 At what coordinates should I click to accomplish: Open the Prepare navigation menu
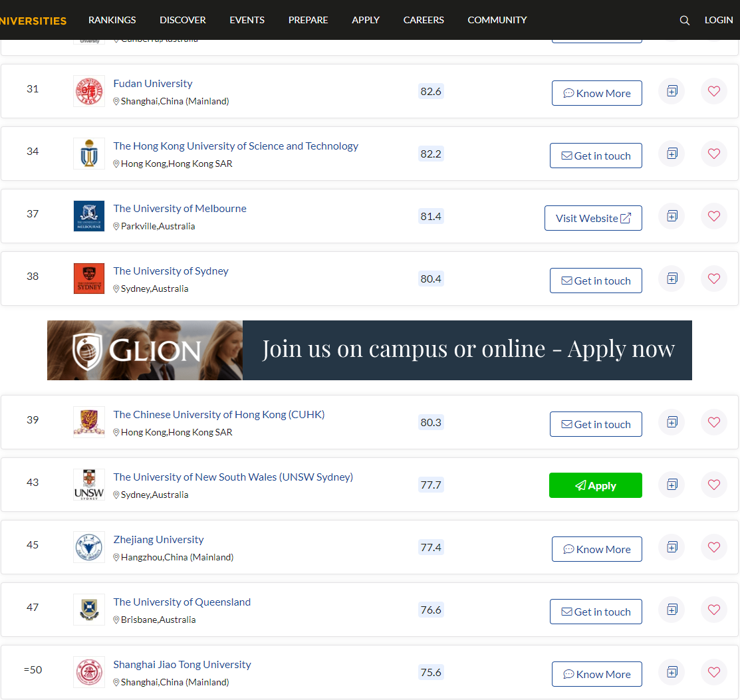(x=308, y=20)
